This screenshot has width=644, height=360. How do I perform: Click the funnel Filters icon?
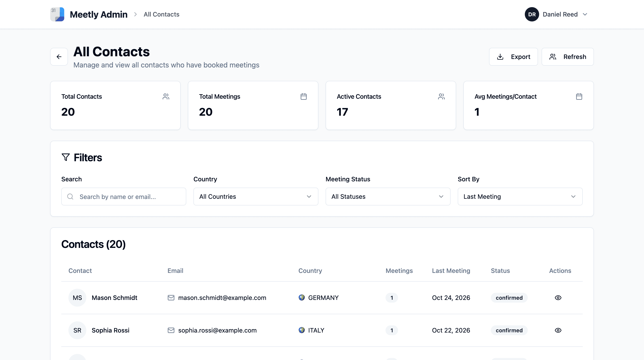(x=66, y=157)
